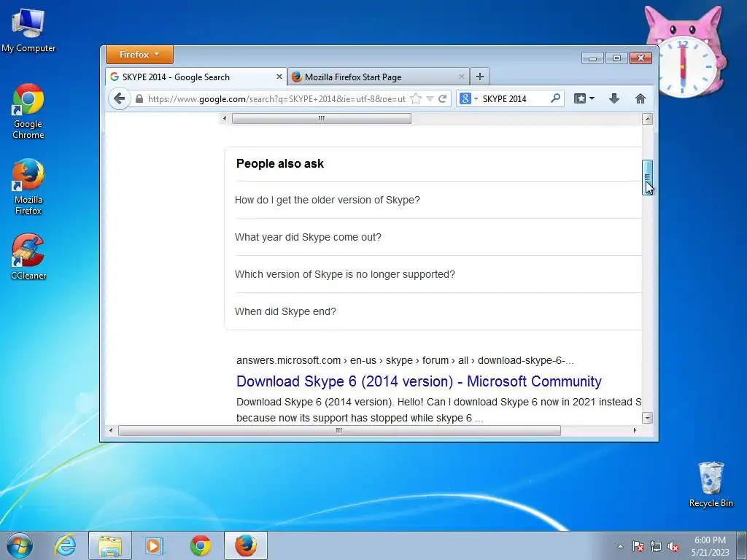This screenshot has width=747, height=560.
Task: Click the bottom horizontal scrollbar left arrow
Action: click(x=111, y=430)
